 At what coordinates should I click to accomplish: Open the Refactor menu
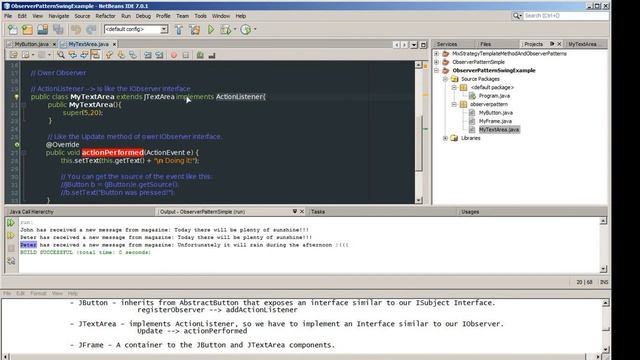(105, 16)
